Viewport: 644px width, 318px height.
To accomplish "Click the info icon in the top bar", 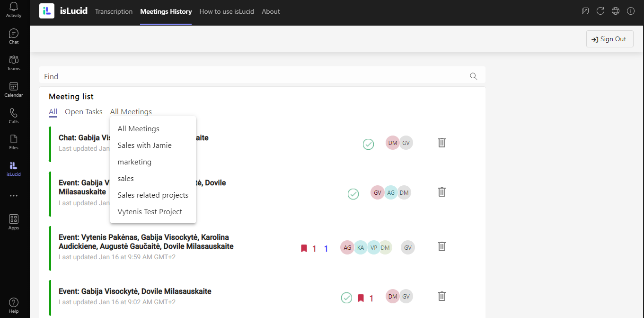I will pos(631,11).
